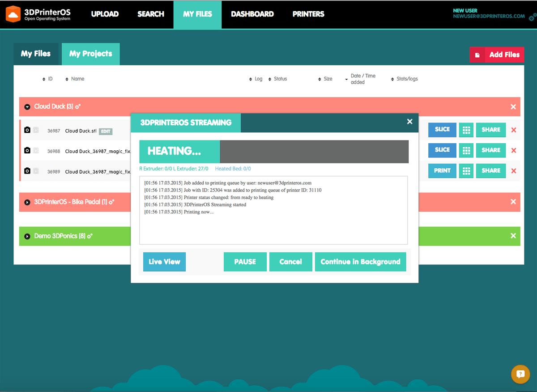Click camera icon for file 36987

(27, 130)
